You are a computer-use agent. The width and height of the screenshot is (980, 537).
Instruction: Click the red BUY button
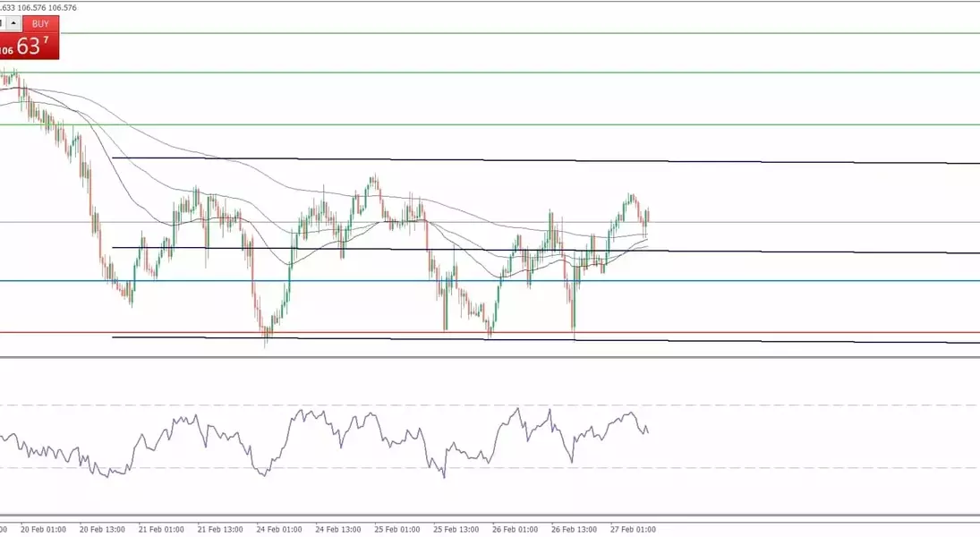(x=40, y=24)
